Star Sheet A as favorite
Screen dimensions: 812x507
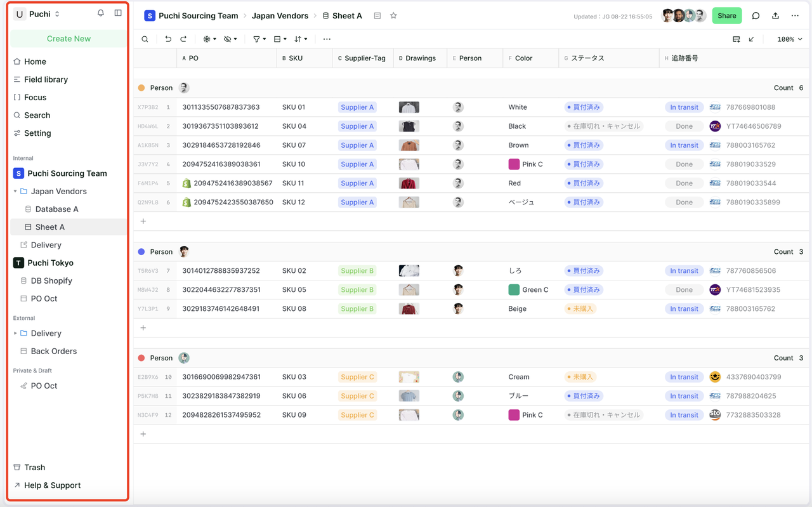click(393, 16)
